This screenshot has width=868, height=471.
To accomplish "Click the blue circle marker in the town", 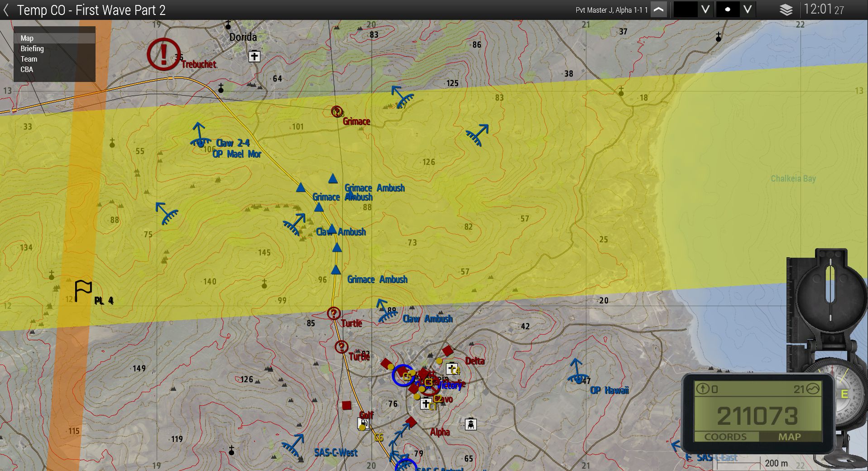I will pos(403,375).
